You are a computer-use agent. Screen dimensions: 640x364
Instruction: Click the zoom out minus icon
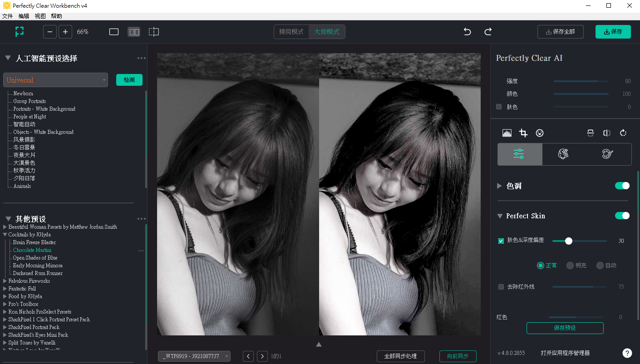50,32
